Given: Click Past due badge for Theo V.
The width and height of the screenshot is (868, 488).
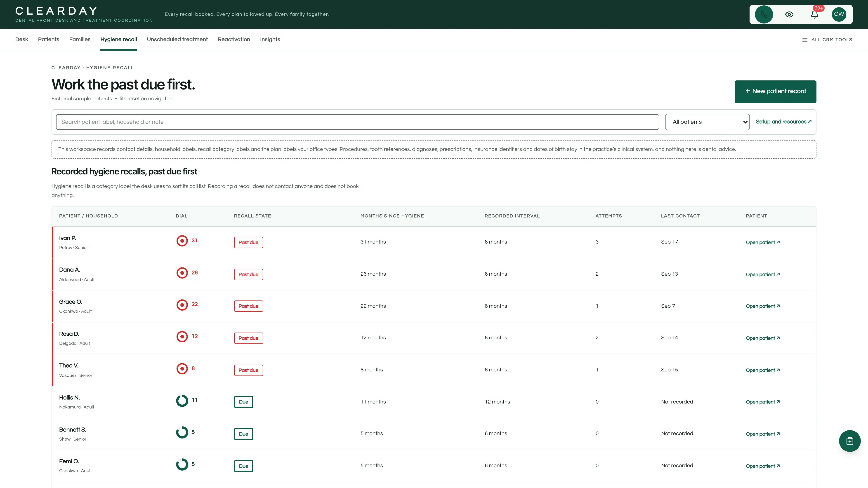Looking at the screenshot, I should [248, 370].
